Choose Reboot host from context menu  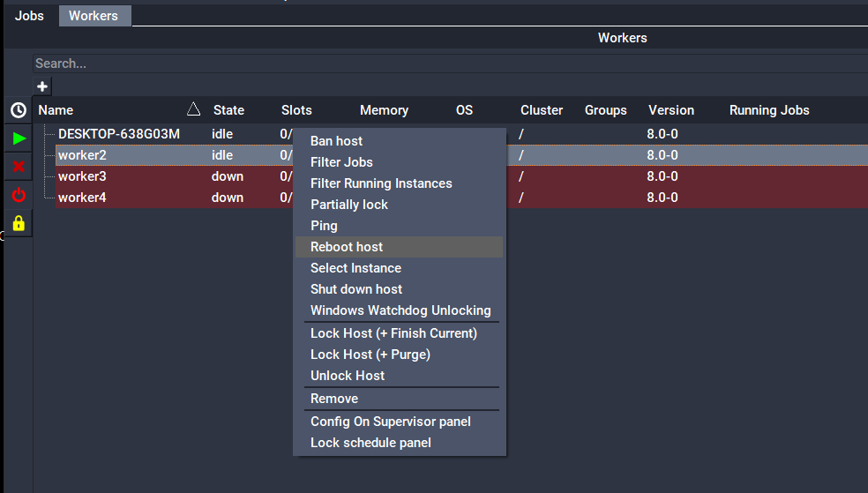[347, 247]
